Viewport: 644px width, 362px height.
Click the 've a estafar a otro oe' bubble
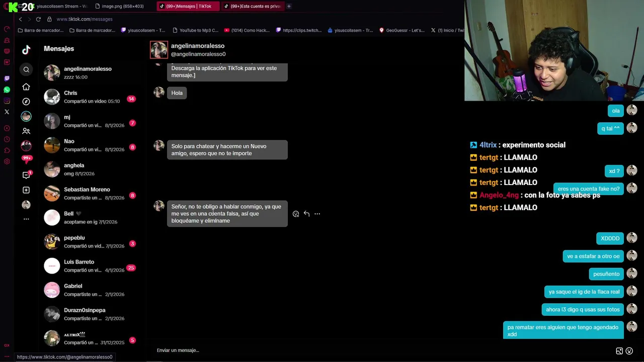(x=593, y=256)
